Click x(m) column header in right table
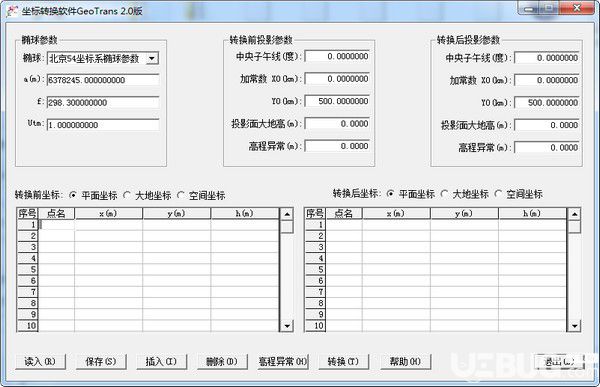 [396, 213]
